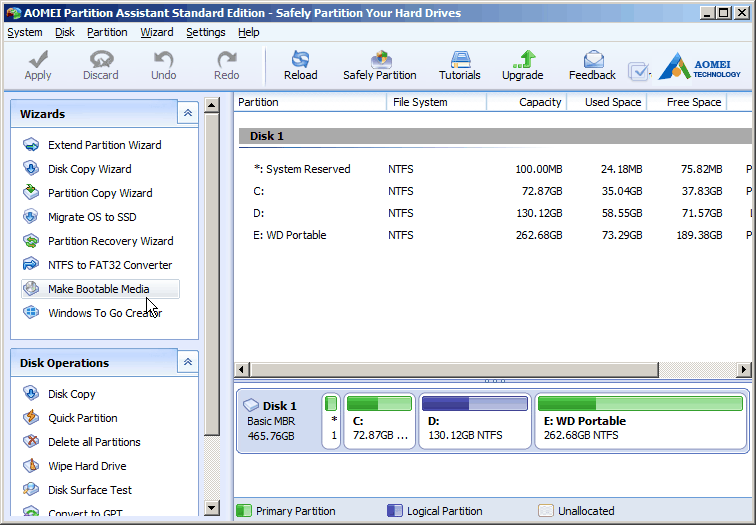Click the Redo arrow icon
Screen dimensions: 756x525
[x=227, y=59]
